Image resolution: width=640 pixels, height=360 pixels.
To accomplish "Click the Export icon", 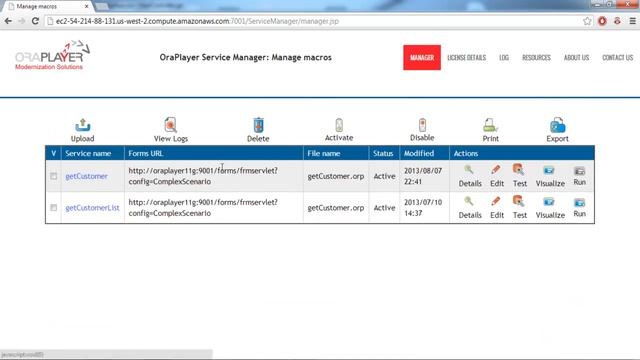I will click(x=558, y=125).
